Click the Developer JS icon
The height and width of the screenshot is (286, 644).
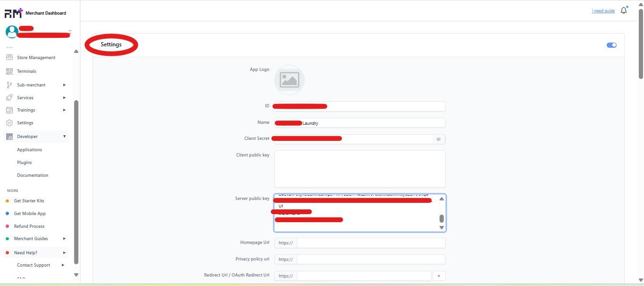pos(9,137)
